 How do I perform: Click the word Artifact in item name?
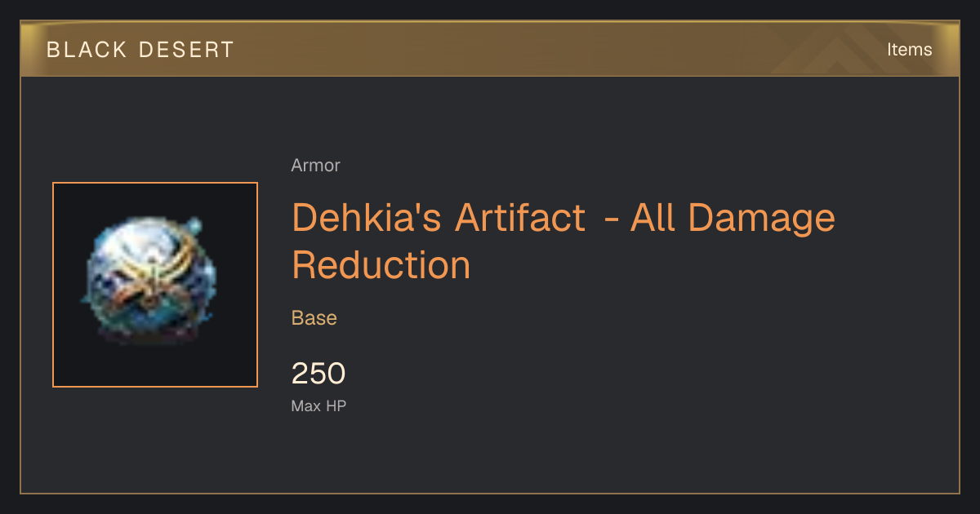click(x=520, y=217)
